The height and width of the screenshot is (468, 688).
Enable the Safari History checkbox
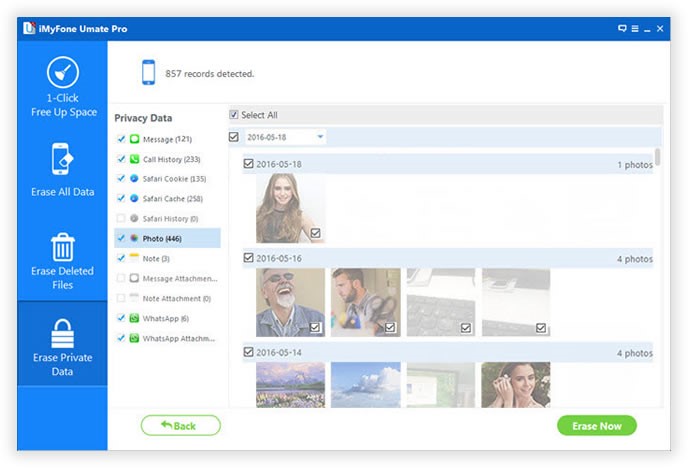121,218
